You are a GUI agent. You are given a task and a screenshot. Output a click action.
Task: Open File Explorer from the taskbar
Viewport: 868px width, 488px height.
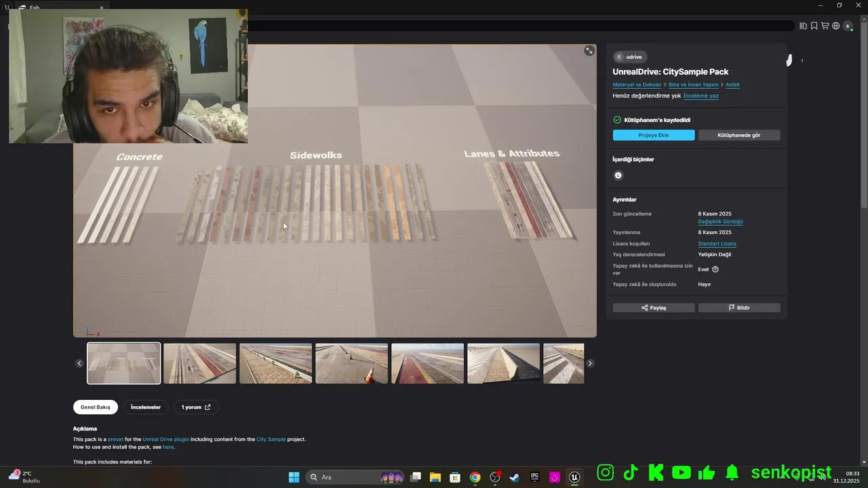[435, 477]
